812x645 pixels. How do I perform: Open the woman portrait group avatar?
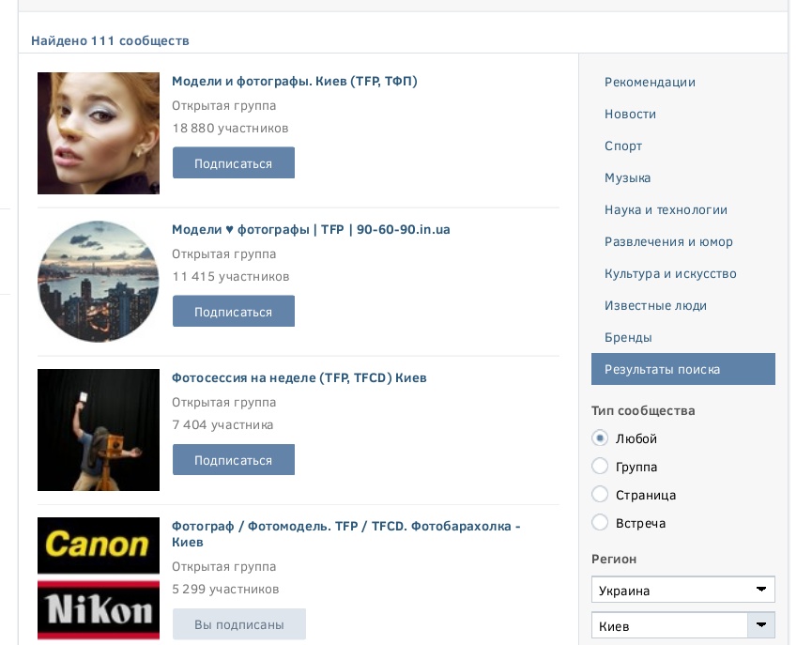[x=99, y=133]
